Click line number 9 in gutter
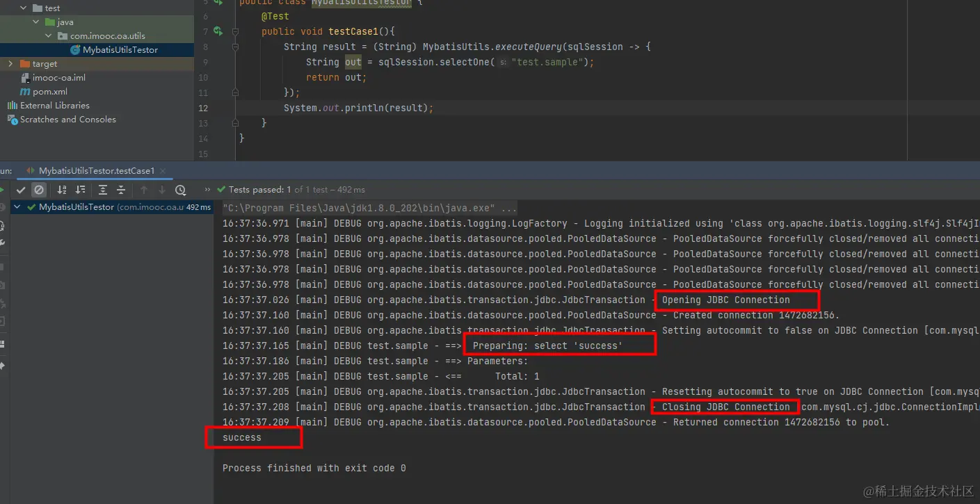This screenshot has width=980, height=504. [x=205, y=62]
